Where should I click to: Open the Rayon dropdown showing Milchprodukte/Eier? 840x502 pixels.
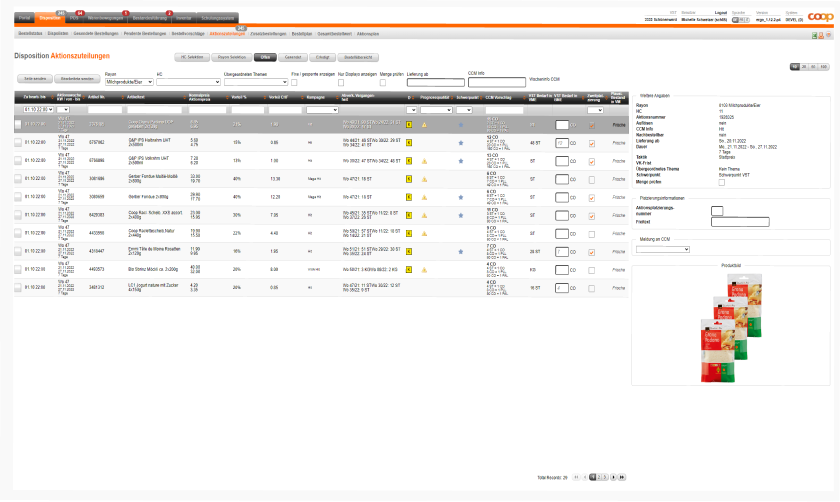(x=129, y=82)
